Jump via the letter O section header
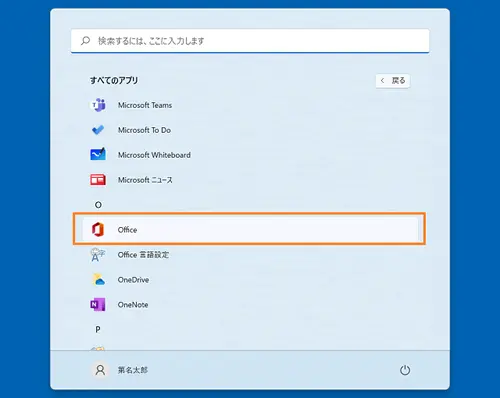The image size is (500, 398). 98,205
